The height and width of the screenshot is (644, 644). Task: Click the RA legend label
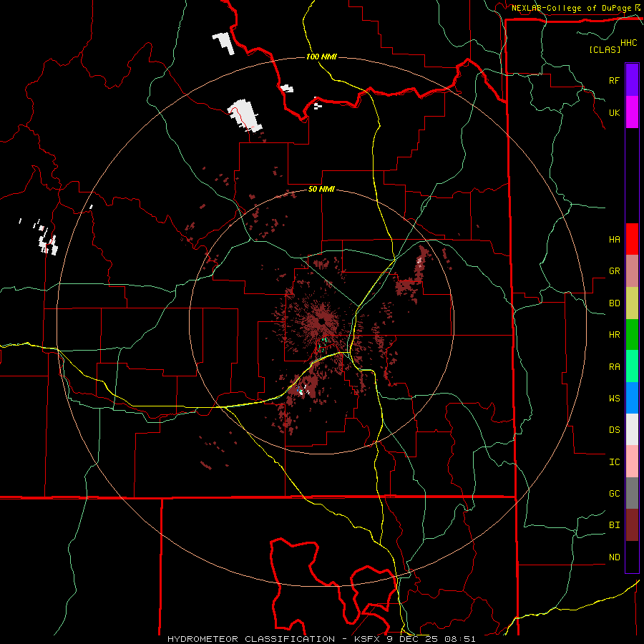(614, 367)
